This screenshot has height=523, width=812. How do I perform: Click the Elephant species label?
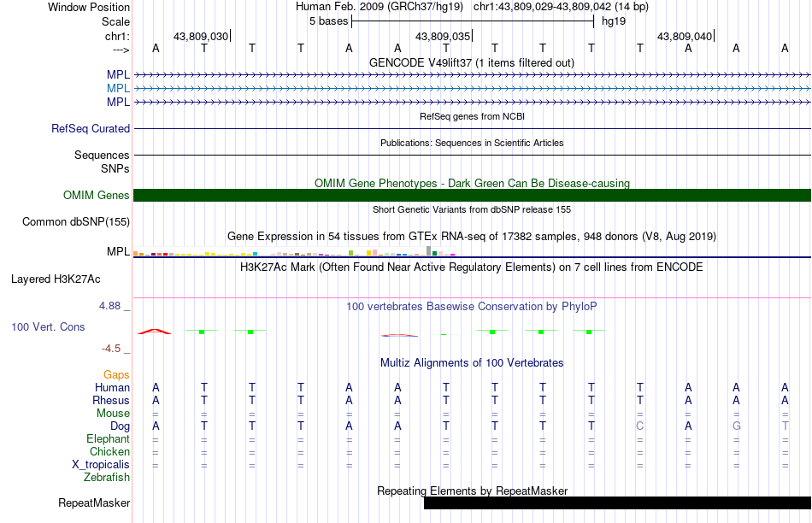point(109,439)
